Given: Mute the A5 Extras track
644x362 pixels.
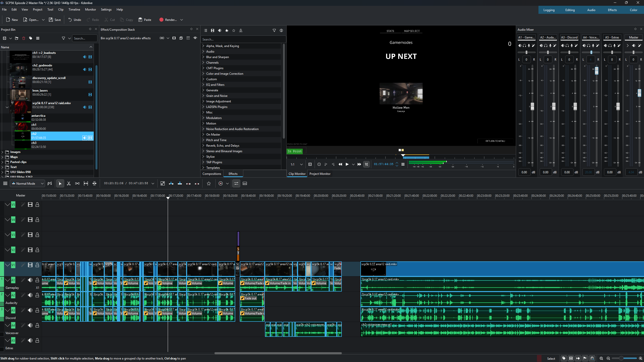Looking at the screenshot, I should [30, 340].
